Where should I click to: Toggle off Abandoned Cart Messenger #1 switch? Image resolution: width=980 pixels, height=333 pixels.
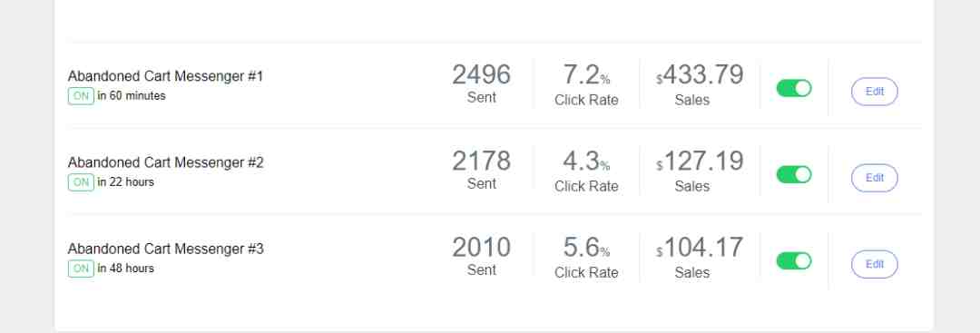[x=794, y=88]
